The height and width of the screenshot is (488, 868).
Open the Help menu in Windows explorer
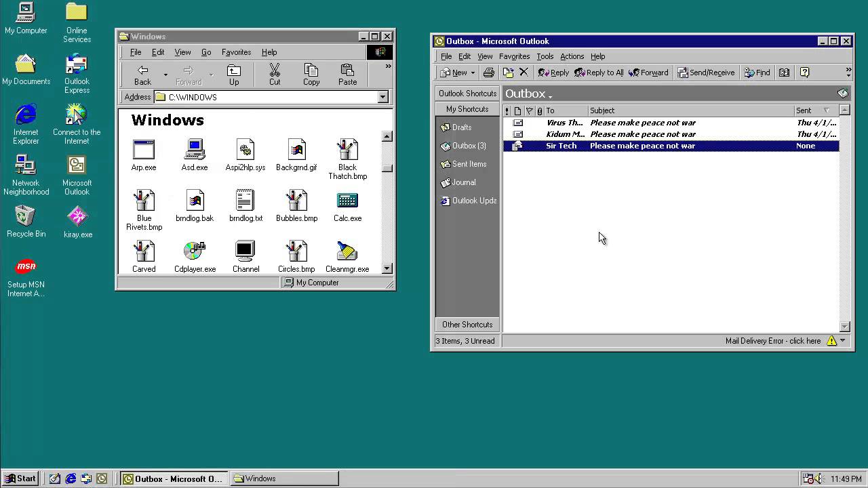click(269, 52)
